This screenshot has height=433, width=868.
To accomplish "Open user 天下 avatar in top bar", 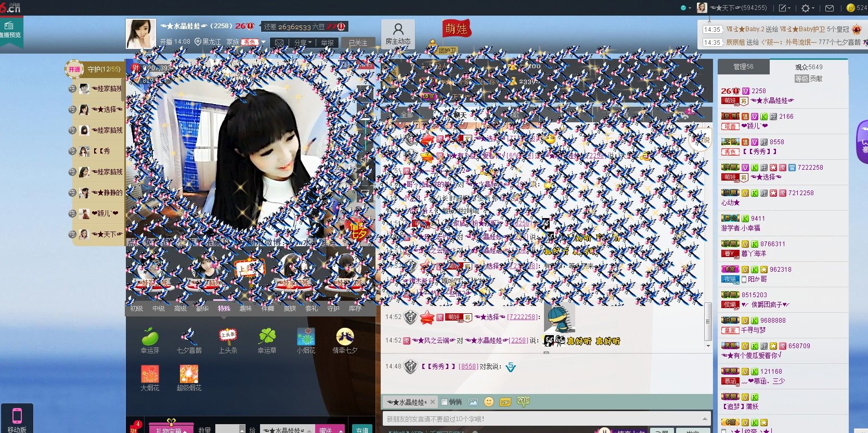I will pyautogui.click(x=702, y=8).
